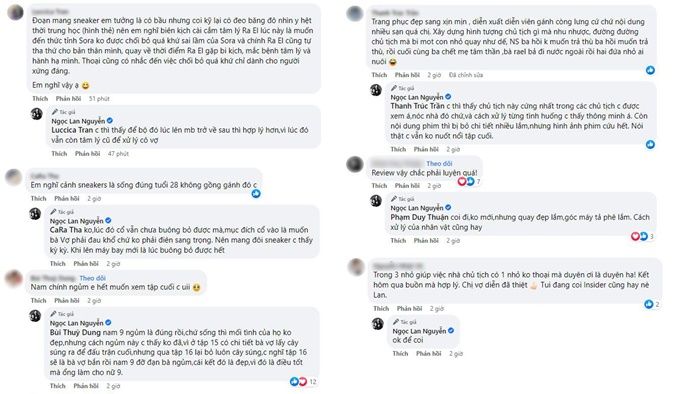This screenshot has width=675, height=394.
Task: Click like count 2 on 'Trong 3 nhỏ giúp việc' comment
Action: (652, 304)
